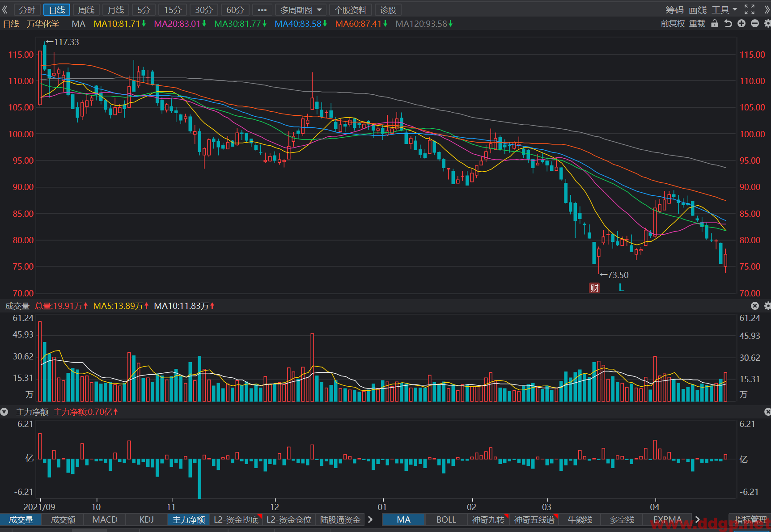Open 多周期图 dropdown

(x=301, y=10)
